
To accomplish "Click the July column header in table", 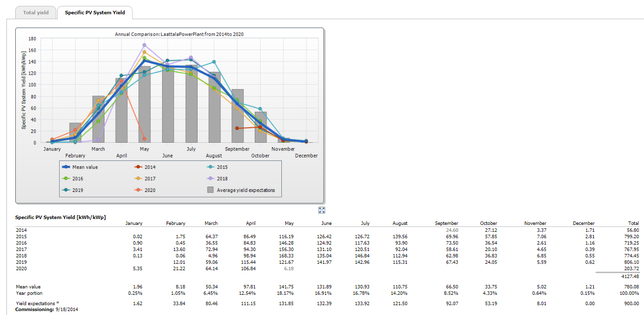I will pos(366,223).
